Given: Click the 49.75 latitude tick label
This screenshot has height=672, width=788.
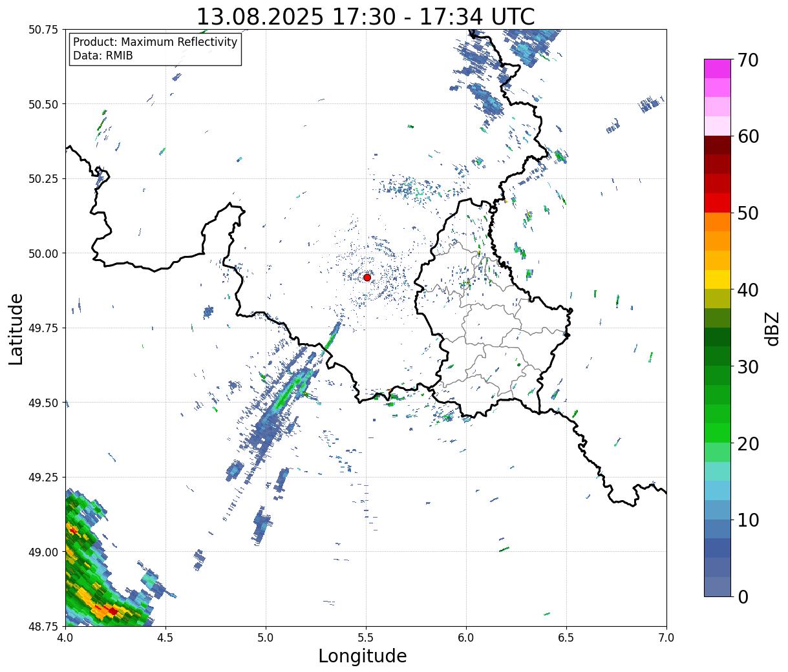Looking at the screenshot, I should point(43,328).
